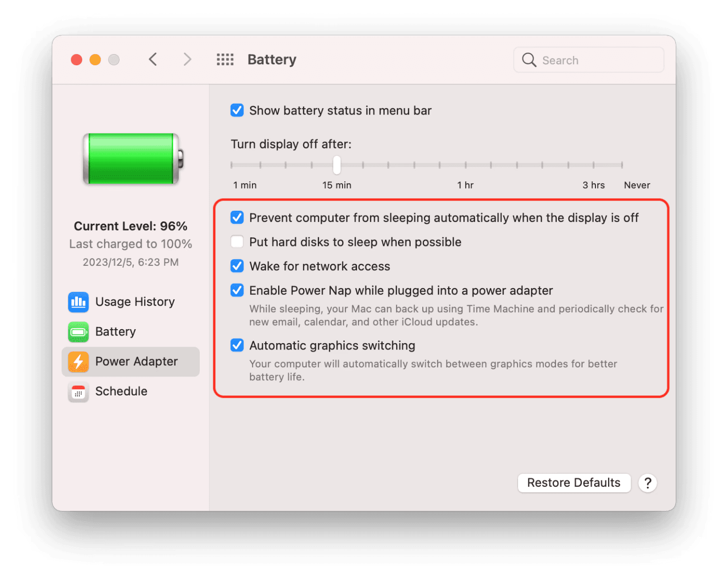Uncheck Show battery status in menu bar
728x580 pixels.
[x=237, y=110]
